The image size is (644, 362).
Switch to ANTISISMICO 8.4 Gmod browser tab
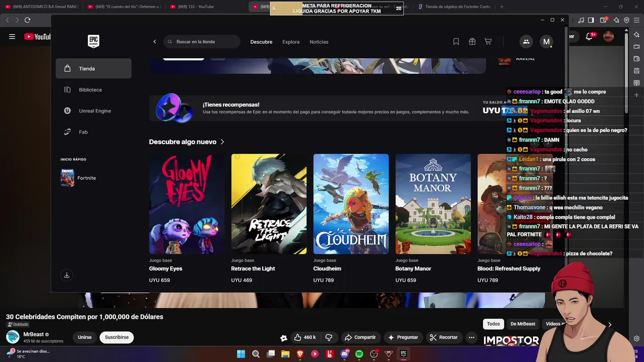(41, 7)
